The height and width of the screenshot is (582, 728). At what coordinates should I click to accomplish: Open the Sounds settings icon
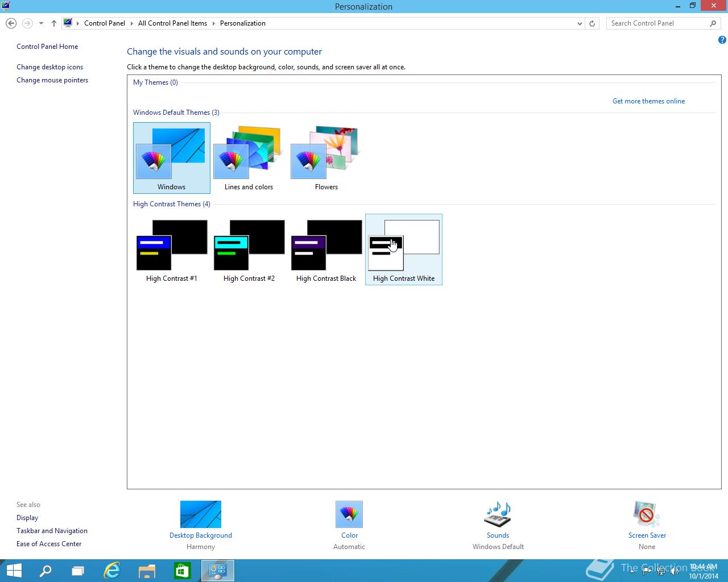point(498,514)
